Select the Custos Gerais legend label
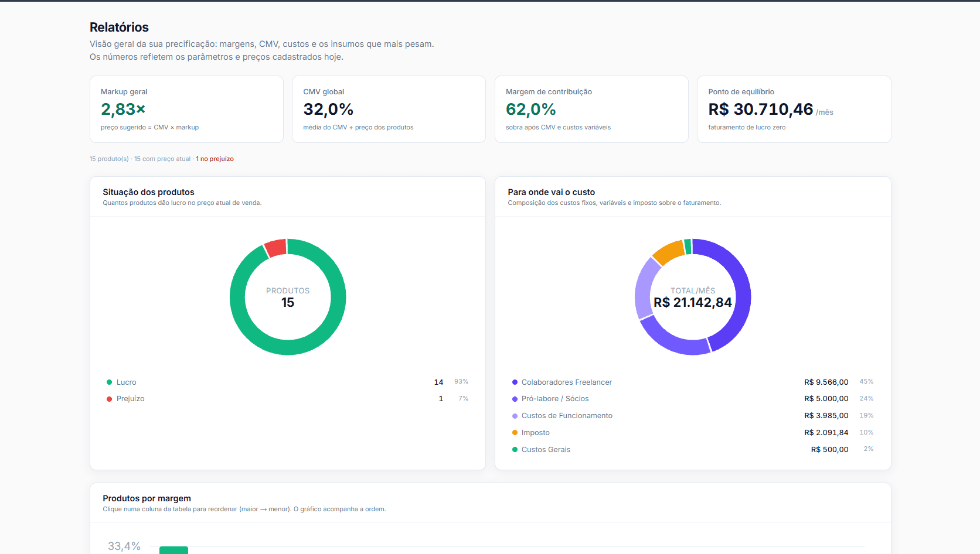 [546, 450]
